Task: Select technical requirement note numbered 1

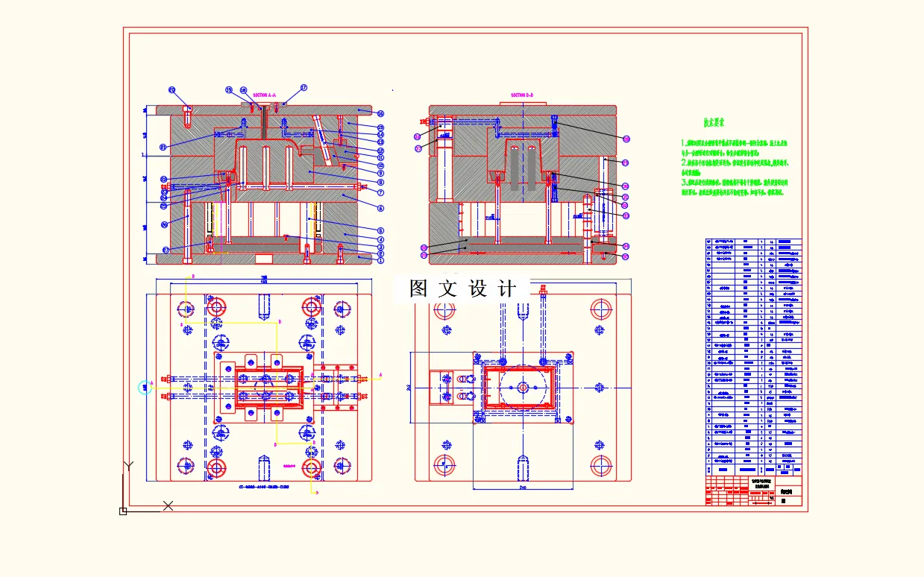Action: (735, 149)
